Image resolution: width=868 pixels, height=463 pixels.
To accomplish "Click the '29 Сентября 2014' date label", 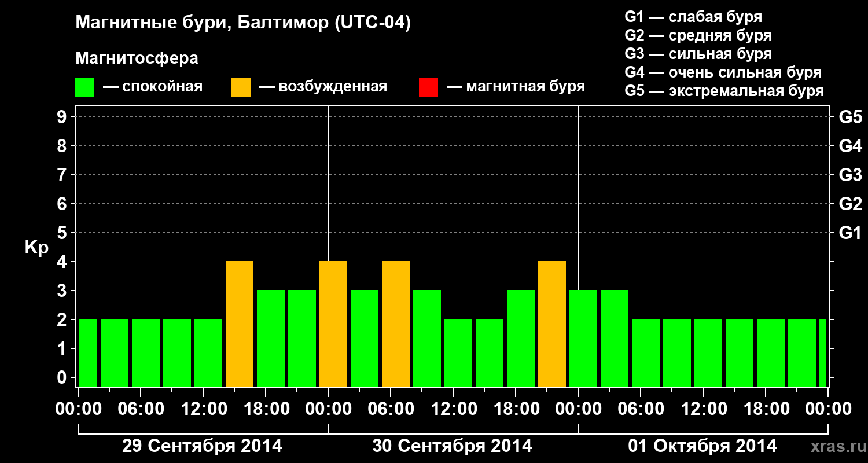I will coord(202,446).
